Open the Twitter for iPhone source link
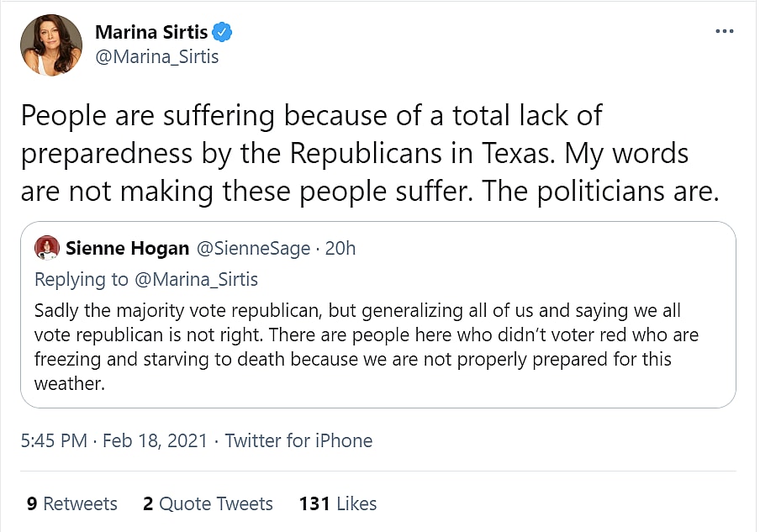 (x=298, y=440)
